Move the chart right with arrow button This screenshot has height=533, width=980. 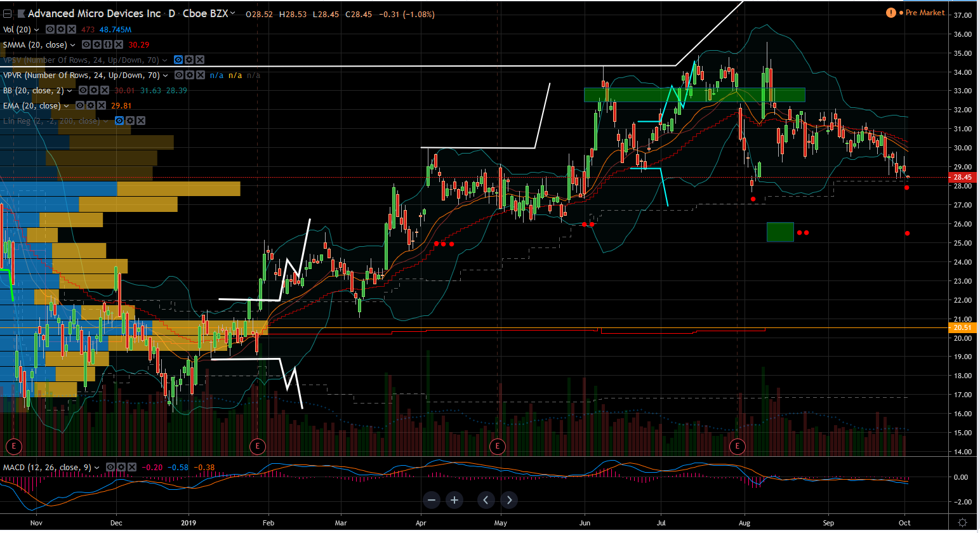[508, 500]
